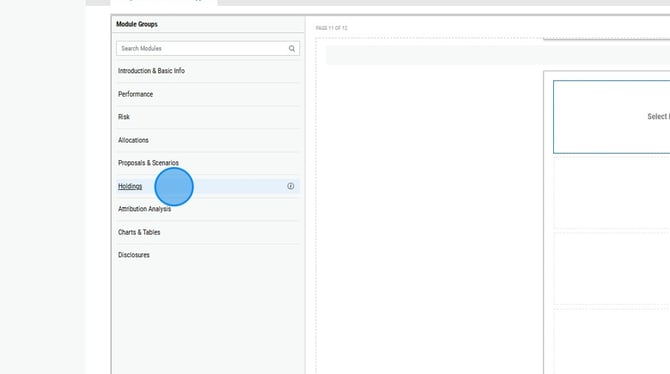Click the info icon on Holdings row
The height and width of the screenshot is (374, 670).
click(291, 186)
